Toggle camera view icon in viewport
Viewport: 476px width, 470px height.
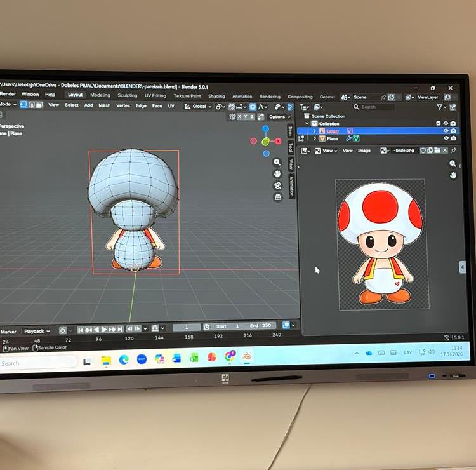[278, 185]
